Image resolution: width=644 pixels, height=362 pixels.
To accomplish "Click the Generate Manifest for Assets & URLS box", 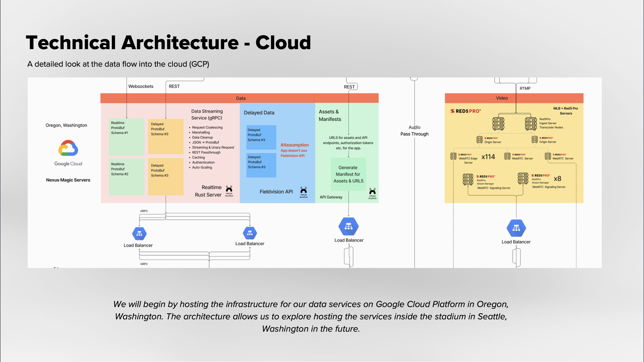I will tap(348, 174).
